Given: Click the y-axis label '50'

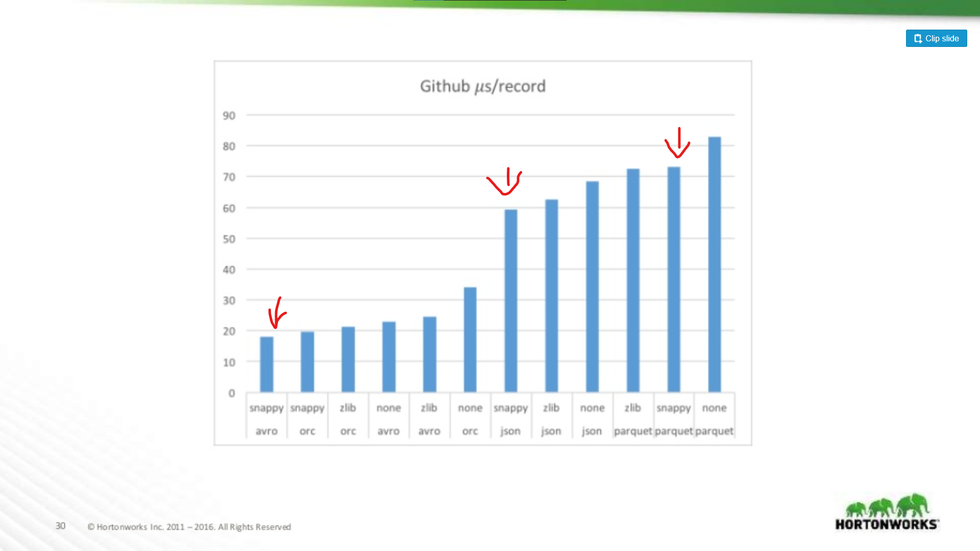Looking at the screenshot, I should pos(229,239).
